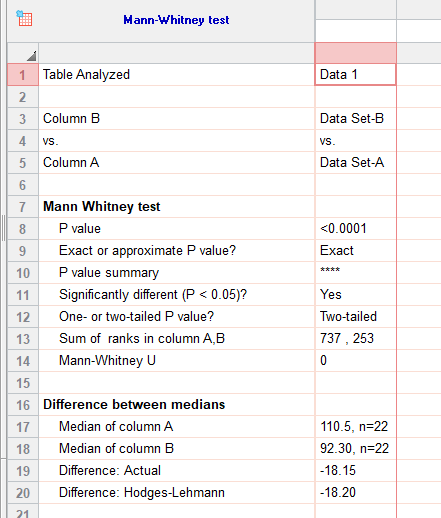Select sum of ranks value 737 , 253
441x518 pixels.
click(x=355, y=339)
